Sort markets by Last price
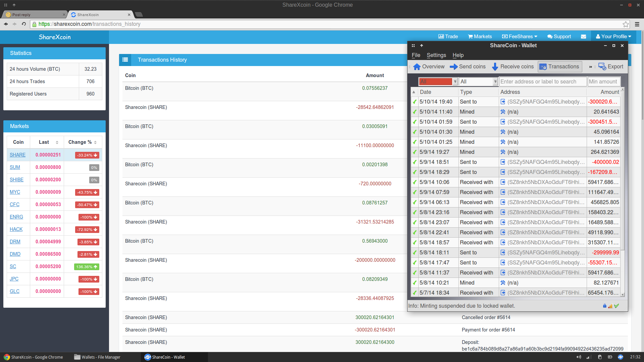The width and height of the screenshot is (644, 362). [47, 142]
